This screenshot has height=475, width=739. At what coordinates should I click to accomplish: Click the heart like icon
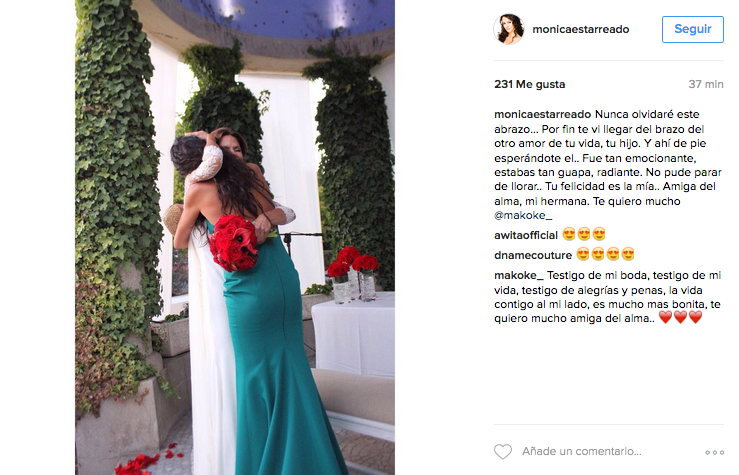pos(502,451)
